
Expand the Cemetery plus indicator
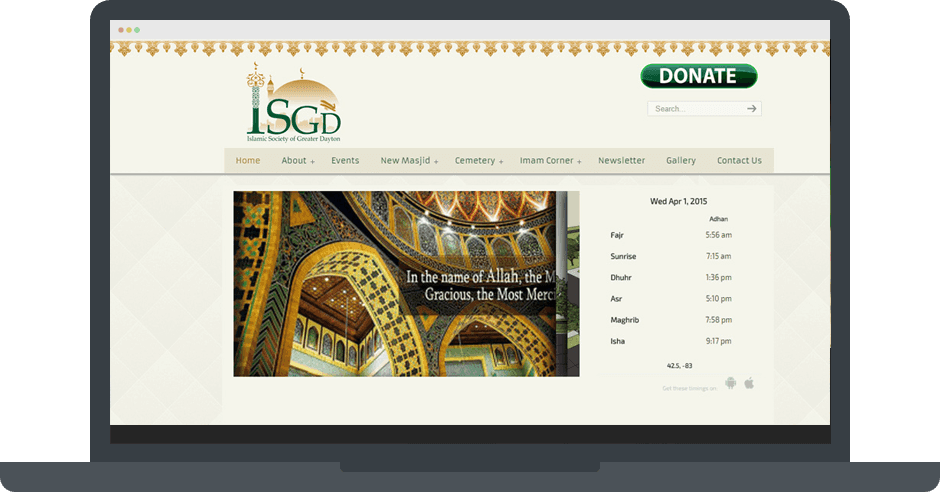point(501,162)
